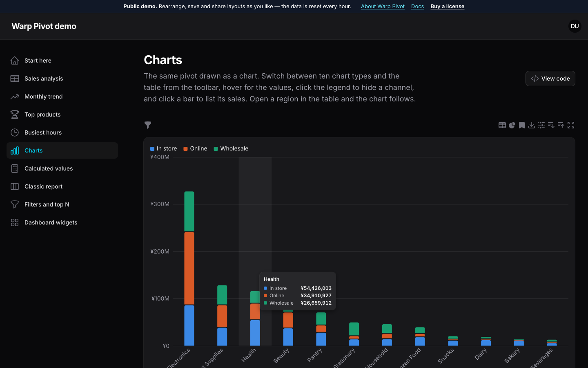Open Top products page
The width and height of the screenshot is (588, 368).
coord(62,114)
